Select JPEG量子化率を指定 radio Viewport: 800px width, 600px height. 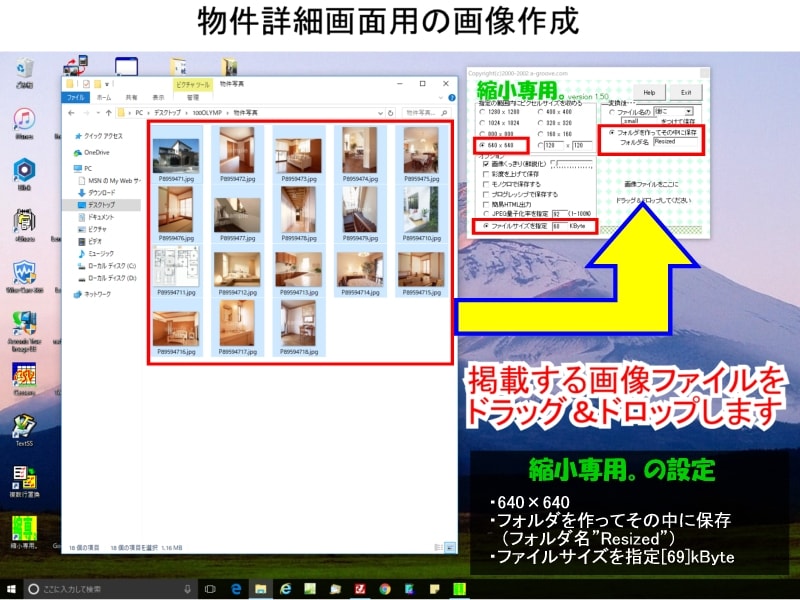click(x=486, y=214)
